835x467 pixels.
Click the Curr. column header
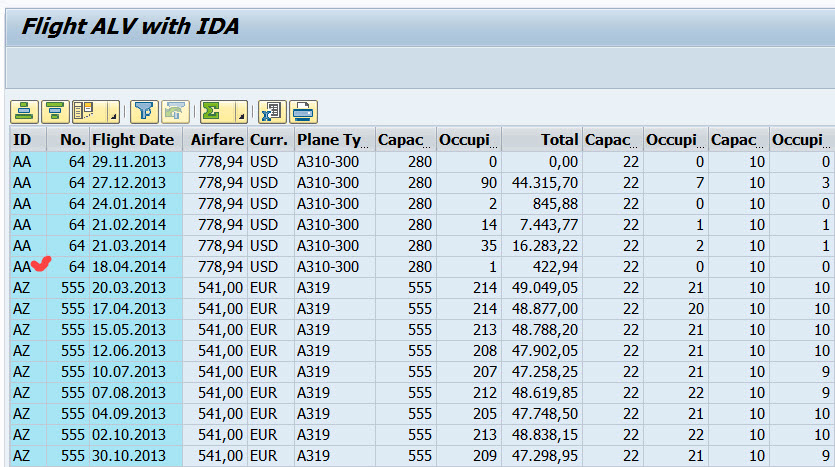coord(269,140)
